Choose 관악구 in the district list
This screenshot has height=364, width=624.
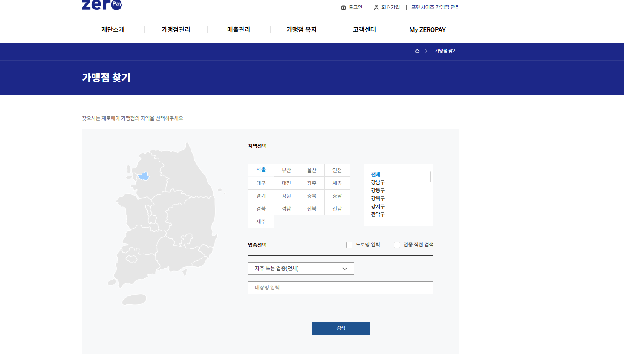[378, 214]
